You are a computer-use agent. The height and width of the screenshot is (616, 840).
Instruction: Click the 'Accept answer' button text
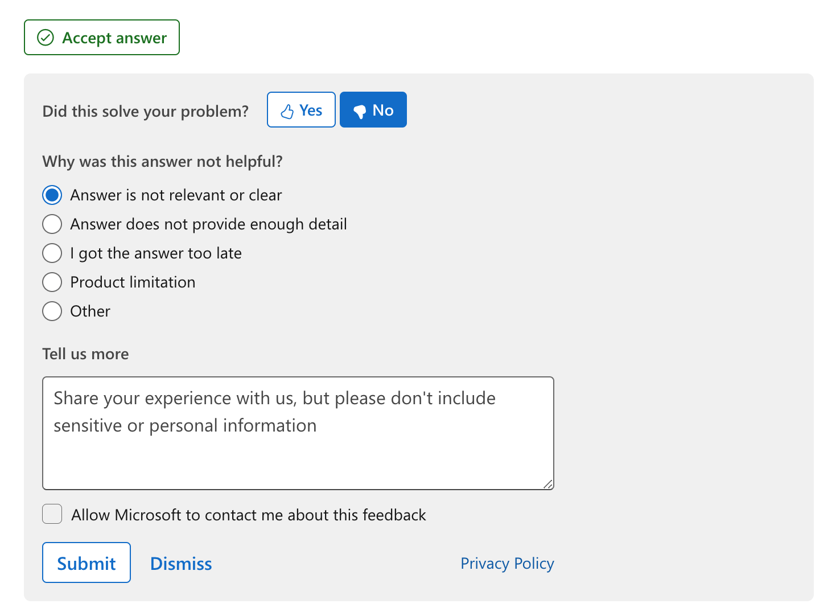pos(114,38)
